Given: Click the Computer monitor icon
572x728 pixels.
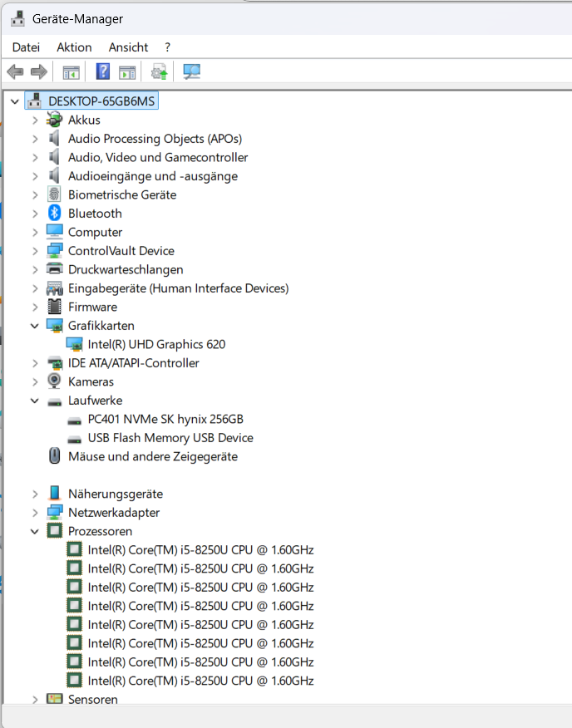Looking at the screenshot, I should (54, 232).
